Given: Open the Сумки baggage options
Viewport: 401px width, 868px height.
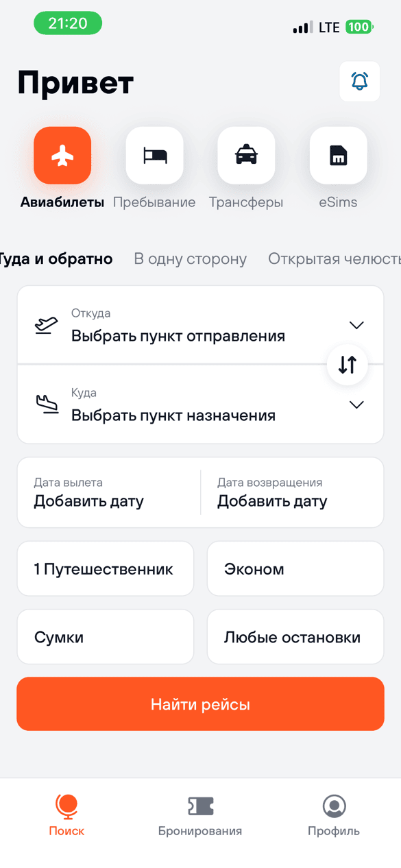Looking at the screenshot, I should tap(105, 636).
